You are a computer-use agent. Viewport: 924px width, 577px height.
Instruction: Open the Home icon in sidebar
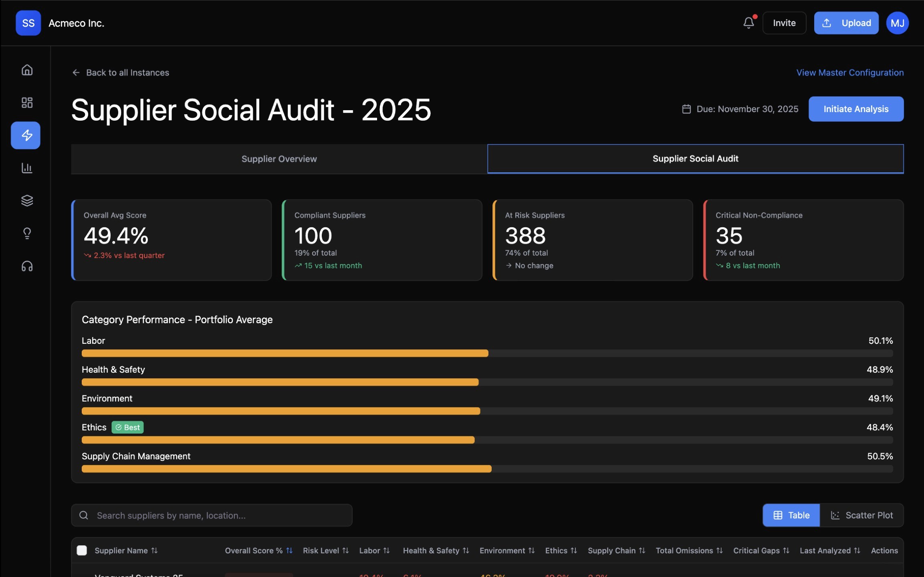coord(27,70)
